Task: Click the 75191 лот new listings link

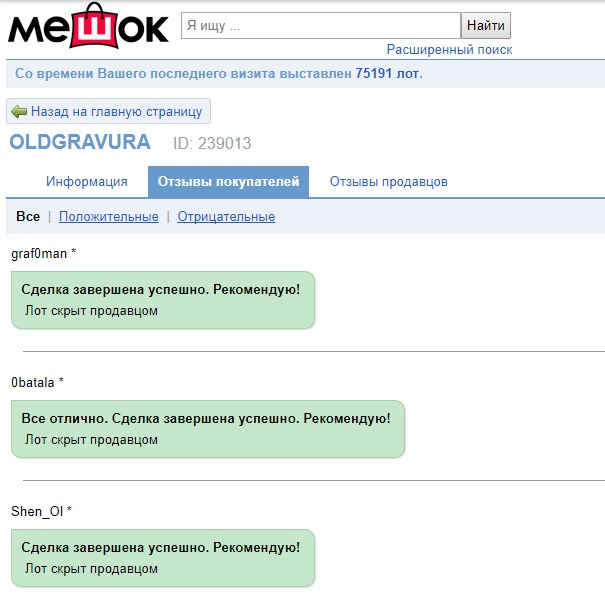Action: (389, 73)
